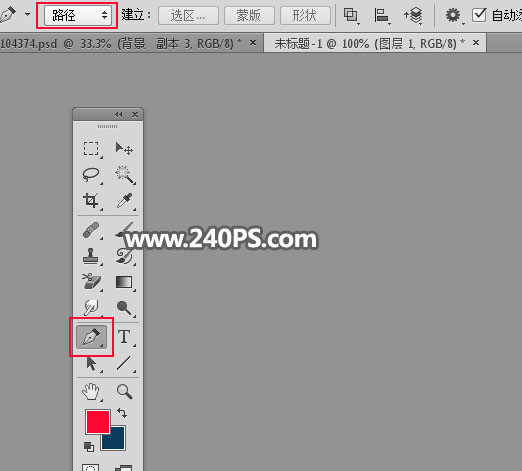
Task: Click the toolbox gripper handle
Action: click(x=107, y=127)
